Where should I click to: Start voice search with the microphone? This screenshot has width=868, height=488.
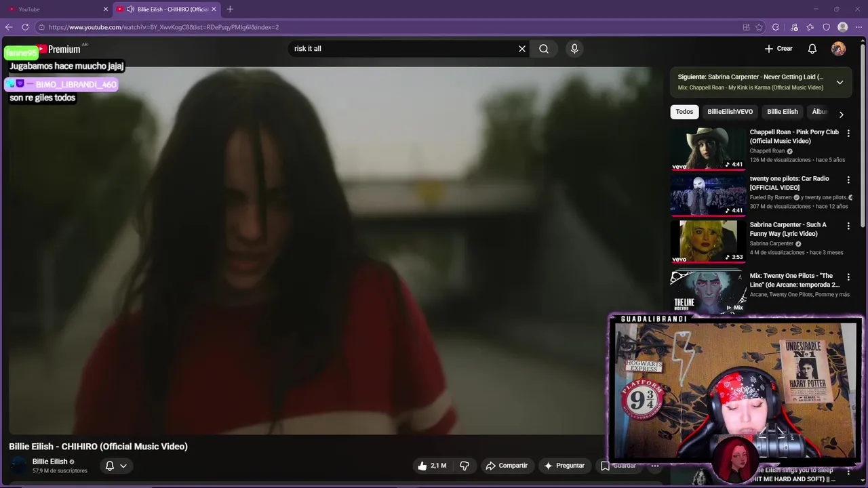pos(574,49)
